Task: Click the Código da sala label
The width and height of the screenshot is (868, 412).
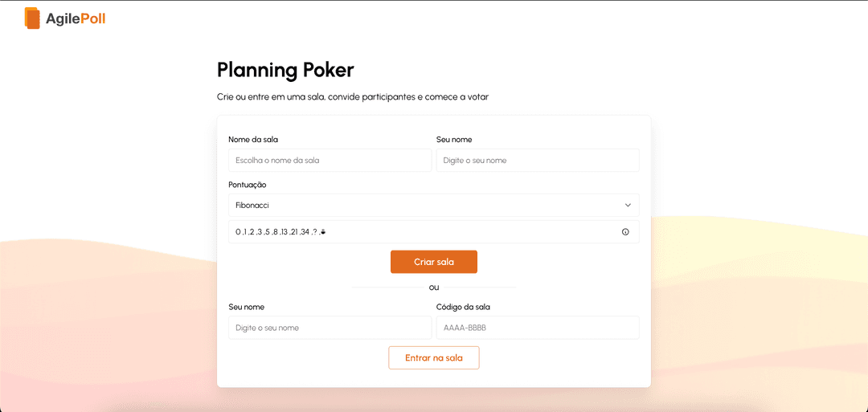Action: click(x=463, y=307)
